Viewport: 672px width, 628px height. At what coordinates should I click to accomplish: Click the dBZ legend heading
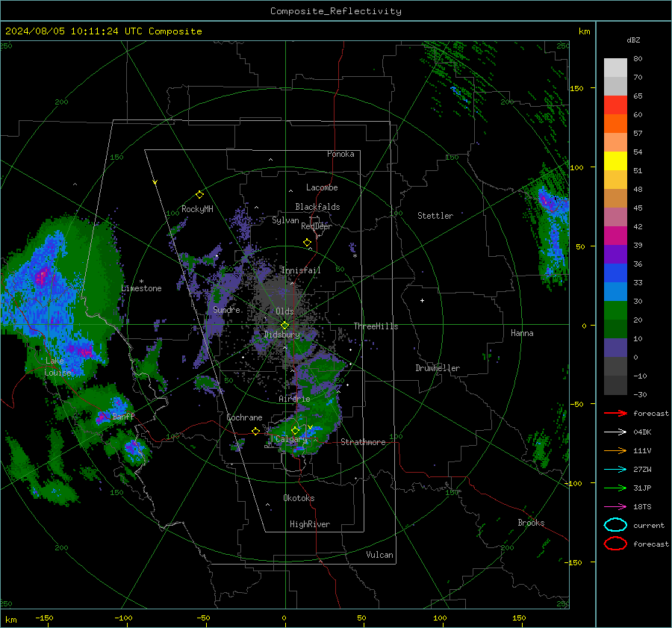(633, 40)
